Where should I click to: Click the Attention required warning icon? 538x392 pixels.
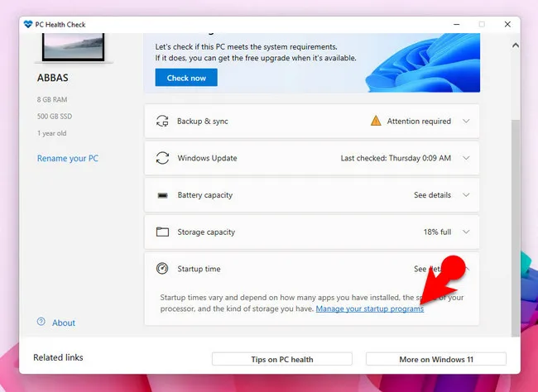pyautogui.click(x=376, y=121)
